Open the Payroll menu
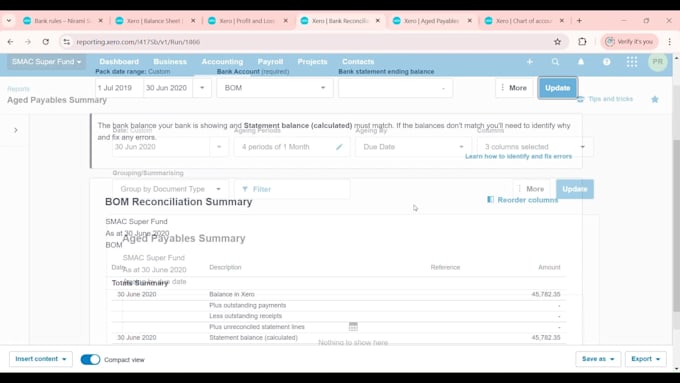680x383 pixels. (x=270, y=62)
